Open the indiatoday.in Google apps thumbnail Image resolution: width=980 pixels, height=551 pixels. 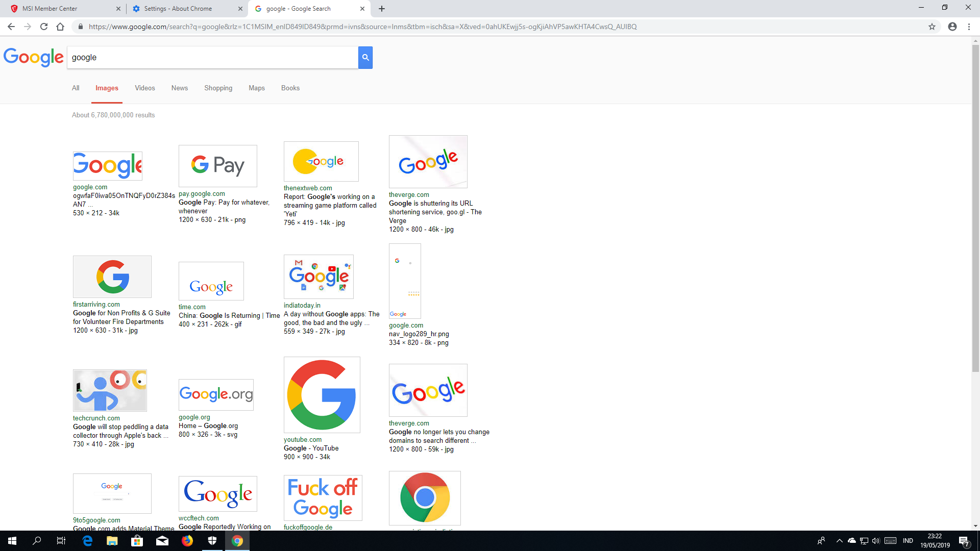[x=318, y=277]
